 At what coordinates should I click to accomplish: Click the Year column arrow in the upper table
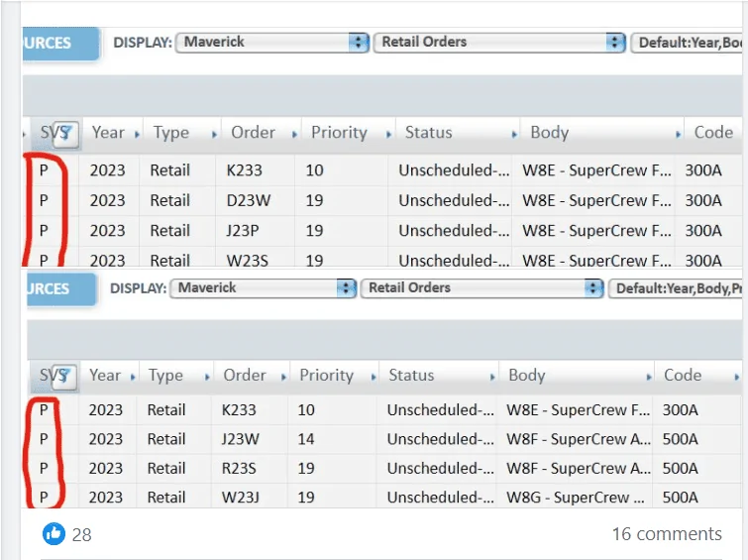click(x=137, y=135)
